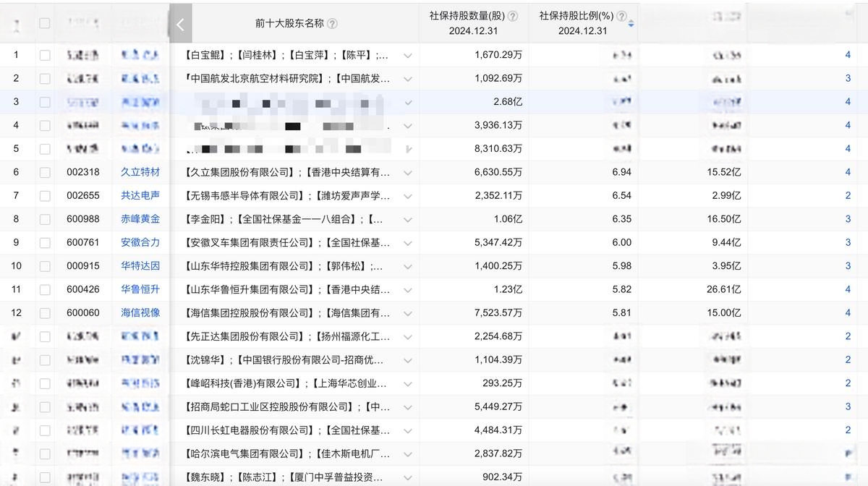Expand shareholders for 哈尔滨电气集团 row

point(408,454)
